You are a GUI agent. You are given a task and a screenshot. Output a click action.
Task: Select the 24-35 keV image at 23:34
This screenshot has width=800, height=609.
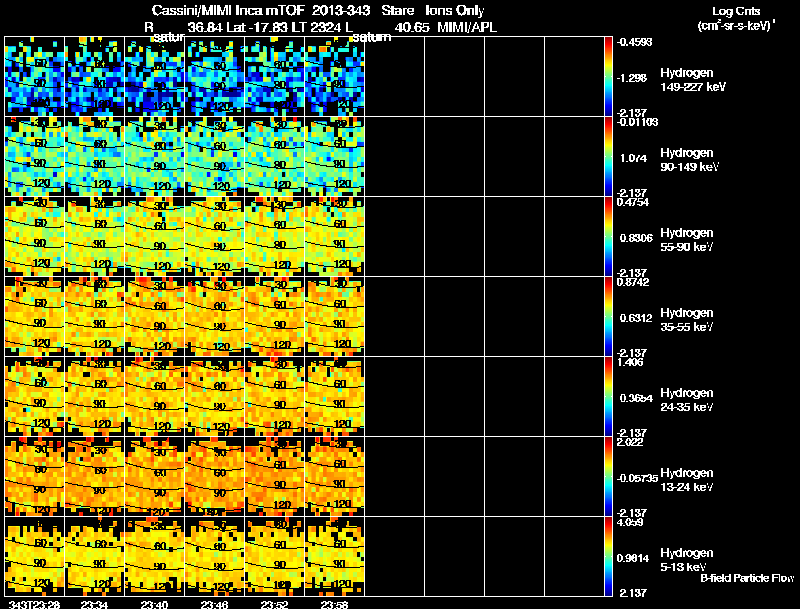[94, 397]
